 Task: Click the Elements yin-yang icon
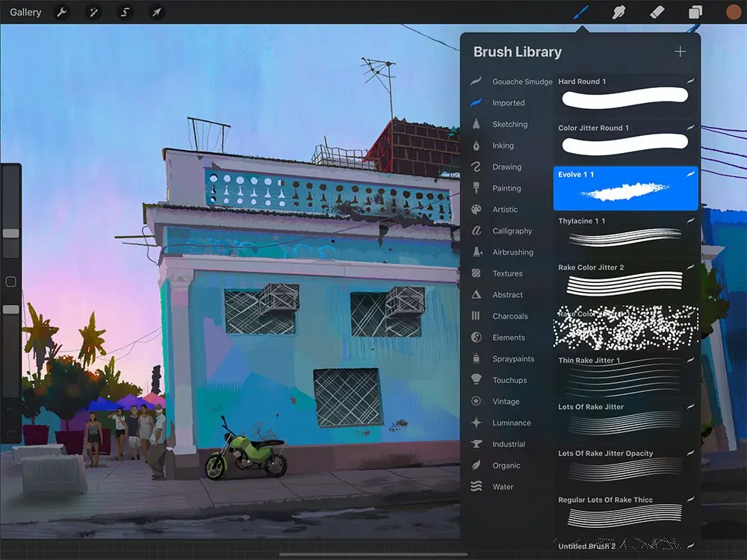pos(476,337)
